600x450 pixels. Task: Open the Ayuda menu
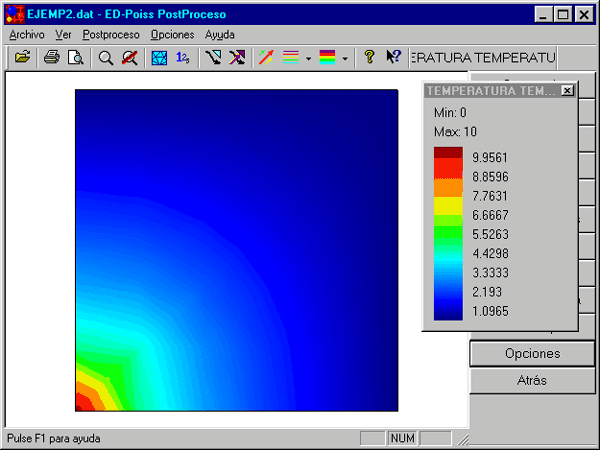pyautogui.click(x=220, y=35)
